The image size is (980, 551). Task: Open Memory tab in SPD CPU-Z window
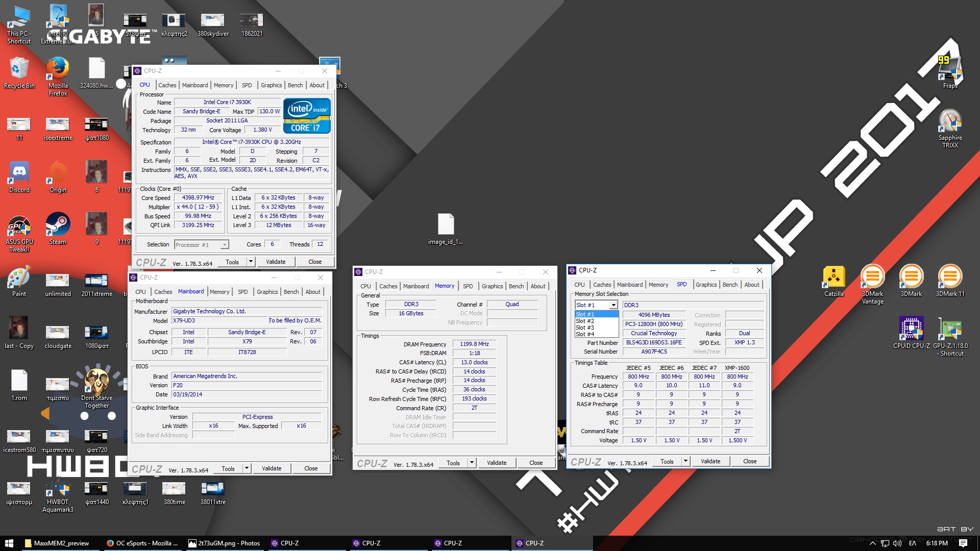click(658, 285)
